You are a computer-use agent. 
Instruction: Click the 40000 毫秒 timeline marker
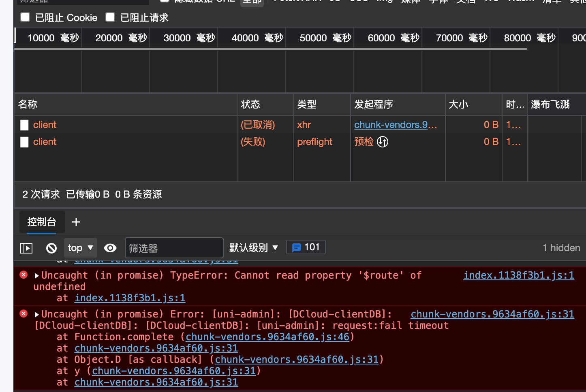coord(257,38)
